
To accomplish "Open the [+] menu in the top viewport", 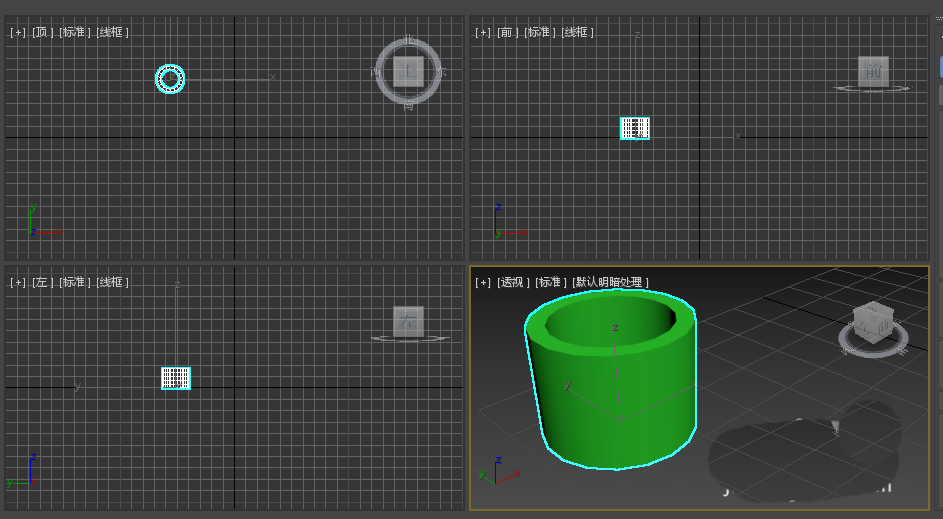I will coord(18,32).
